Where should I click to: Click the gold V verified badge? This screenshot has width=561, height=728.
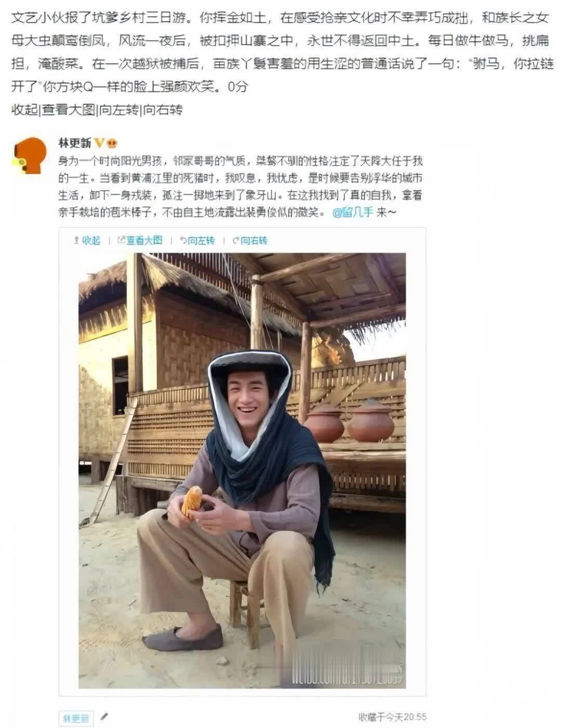click(x=99, y=143)
